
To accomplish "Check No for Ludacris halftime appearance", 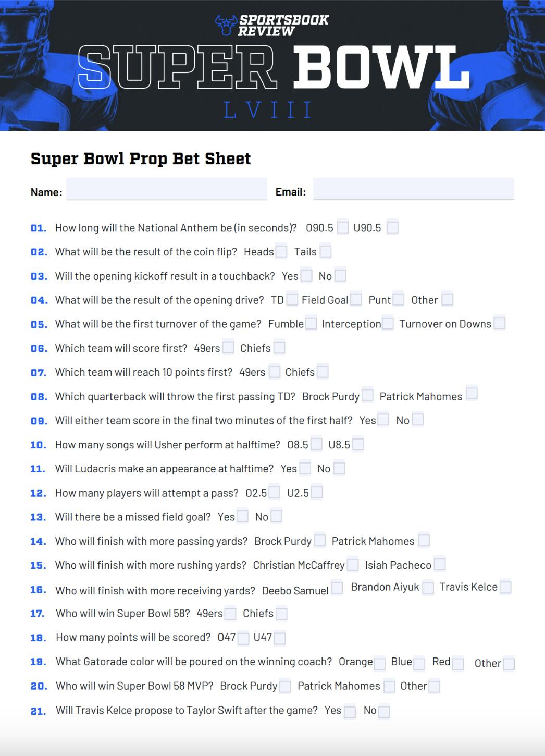I will coord(339,468).
